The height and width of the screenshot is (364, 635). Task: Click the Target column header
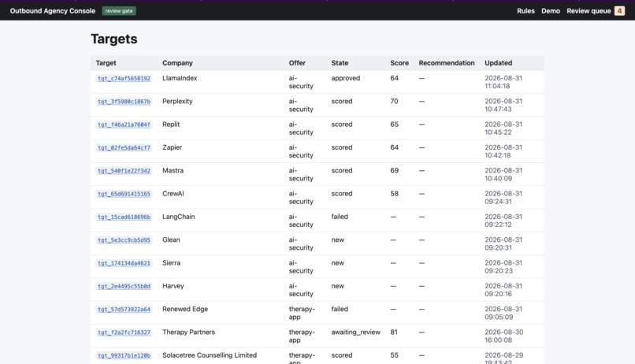(106, 63)
